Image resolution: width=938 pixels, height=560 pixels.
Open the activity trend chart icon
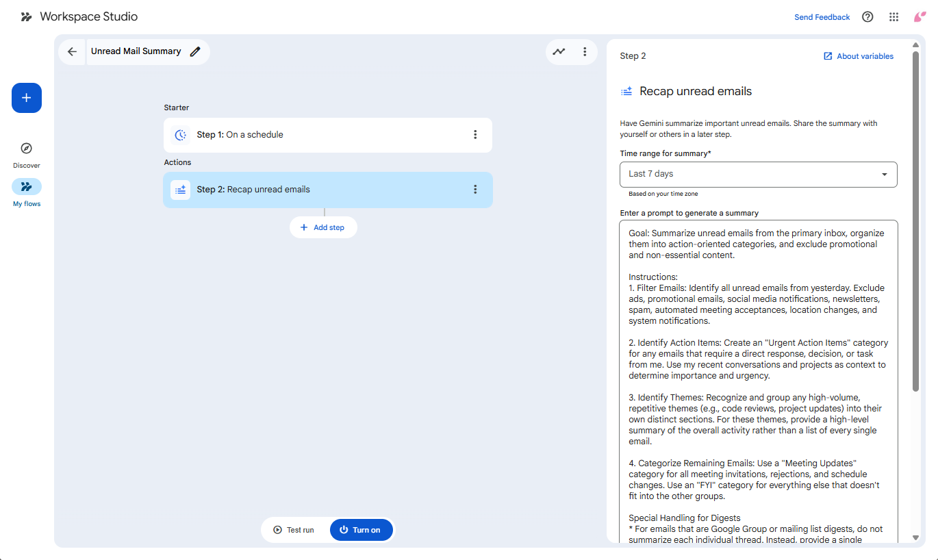559,51
